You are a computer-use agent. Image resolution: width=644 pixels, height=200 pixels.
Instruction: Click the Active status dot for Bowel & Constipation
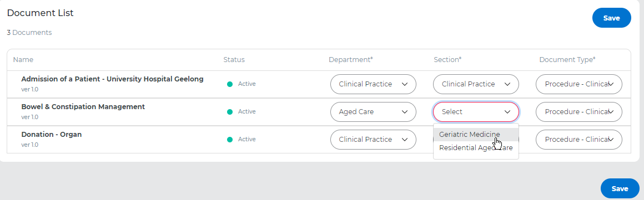230,112
